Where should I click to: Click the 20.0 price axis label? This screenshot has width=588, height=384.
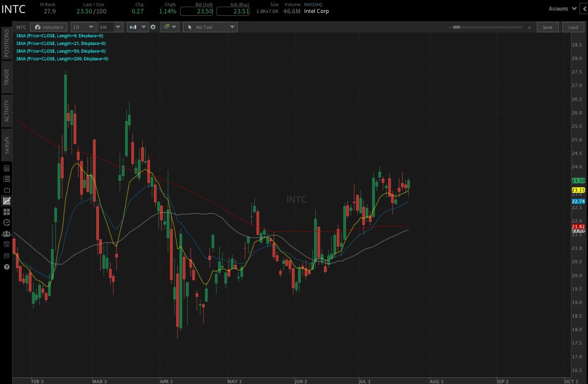(577, 276)
